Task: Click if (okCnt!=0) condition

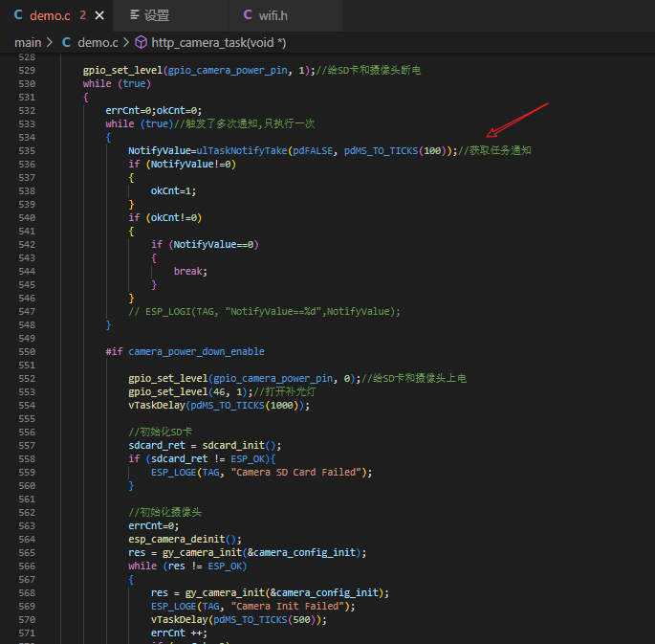Action: click(165, 218)
